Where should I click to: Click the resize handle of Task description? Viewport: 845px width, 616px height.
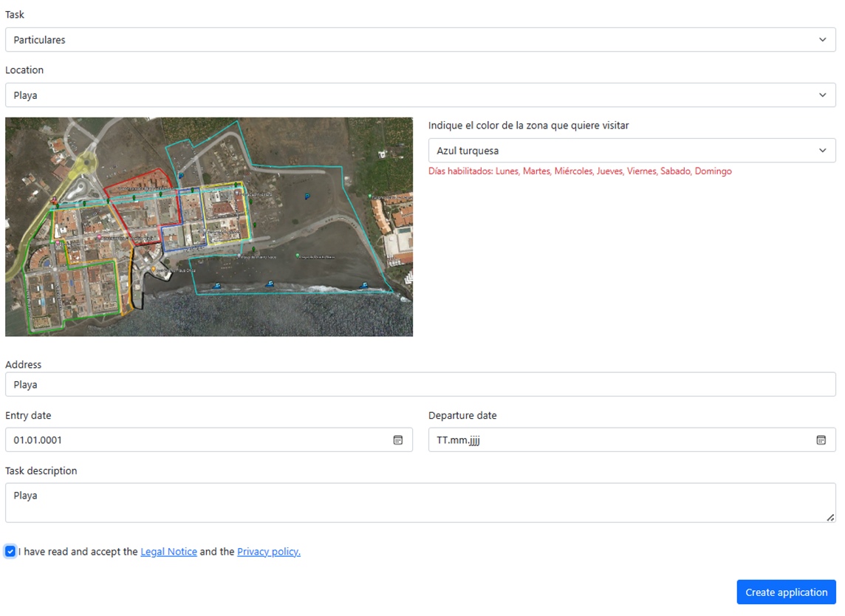point(829,517)
